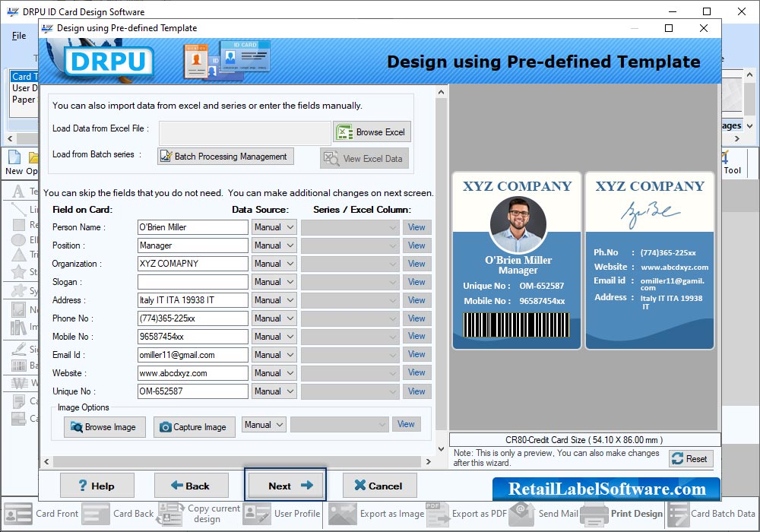The height and width of the screenshot is (532, 760).
Task: Click View for the Person Name row
Action: pyautogui.click(x=416, y=227)
